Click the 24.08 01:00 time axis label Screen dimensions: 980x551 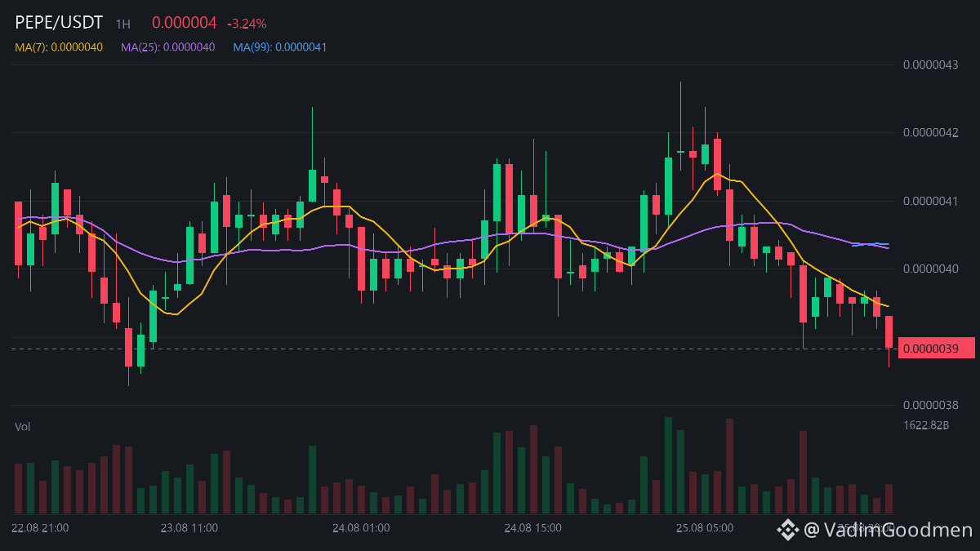click(x=361, y=528)
